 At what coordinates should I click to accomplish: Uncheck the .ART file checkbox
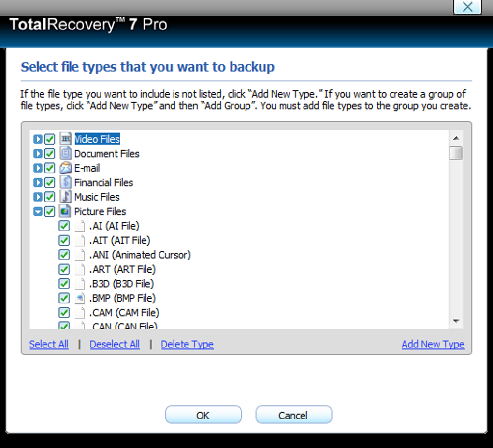tap(64, 269)
